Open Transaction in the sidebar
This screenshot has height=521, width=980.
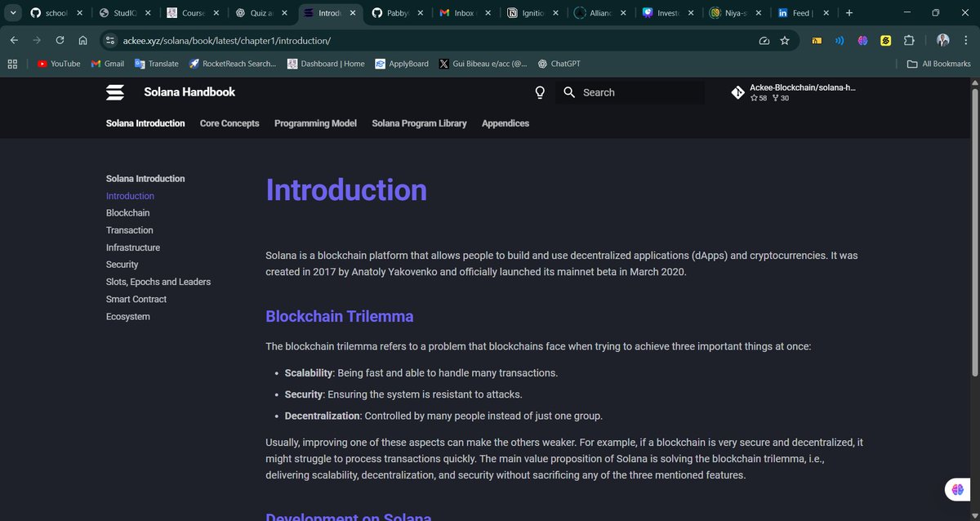pyautogui.click(x=130, y=230)
